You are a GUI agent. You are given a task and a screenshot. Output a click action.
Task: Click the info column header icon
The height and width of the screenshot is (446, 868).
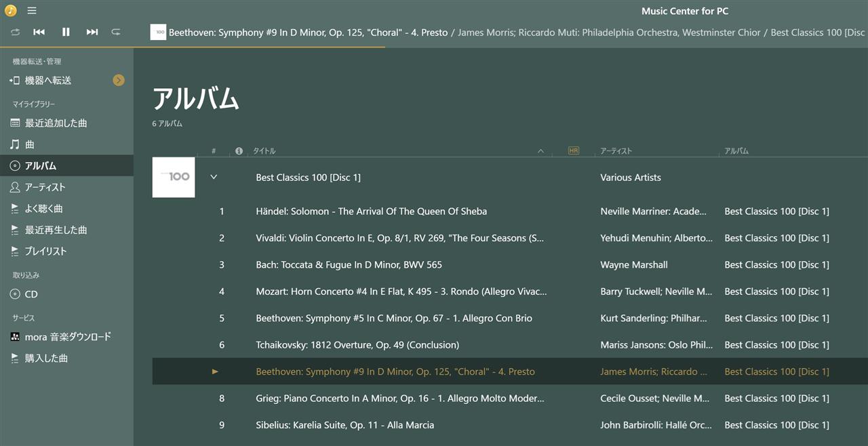239,151
